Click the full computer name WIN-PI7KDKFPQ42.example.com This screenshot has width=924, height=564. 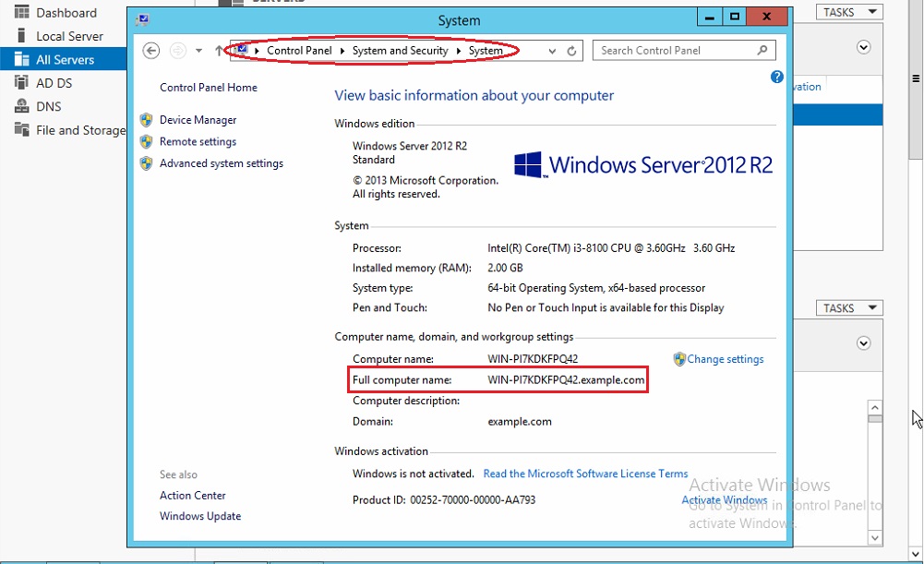[x=566, y=380]
